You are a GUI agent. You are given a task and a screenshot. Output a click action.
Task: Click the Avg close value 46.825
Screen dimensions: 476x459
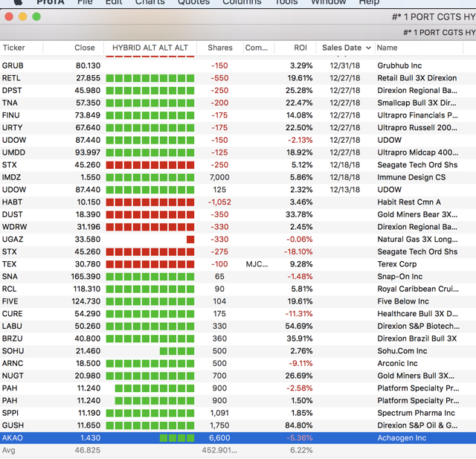point(88,451)
